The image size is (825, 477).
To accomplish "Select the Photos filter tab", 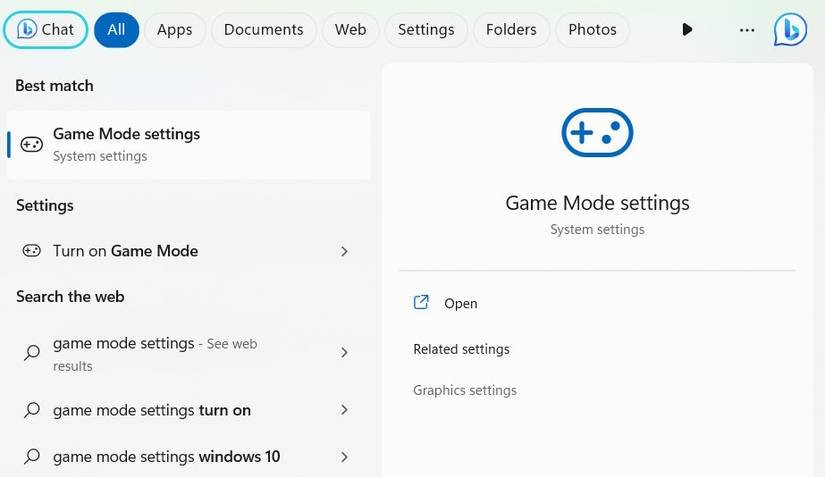I will click(x=592, y=30).
